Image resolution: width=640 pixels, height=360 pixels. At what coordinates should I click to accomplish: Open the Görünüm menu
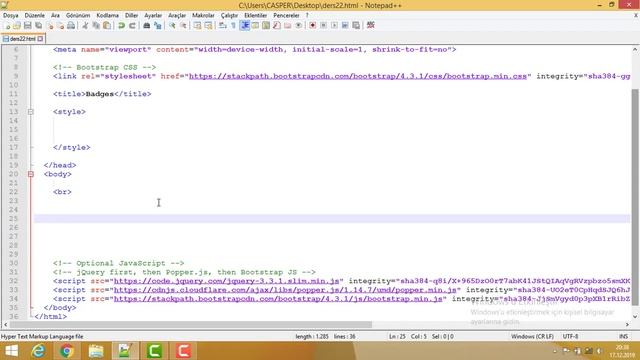[78, 15]
